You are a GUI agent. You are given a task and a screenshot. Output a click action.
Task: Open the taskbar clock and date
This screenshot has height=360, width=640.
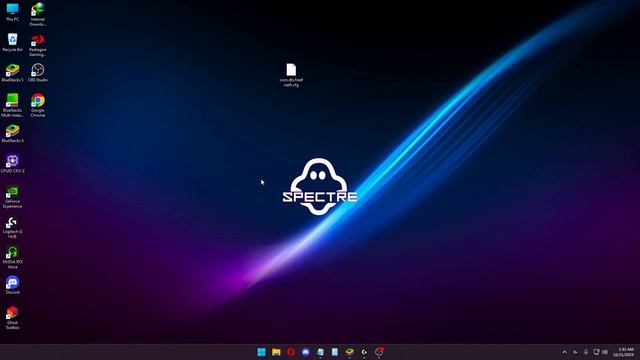(624, 352)
